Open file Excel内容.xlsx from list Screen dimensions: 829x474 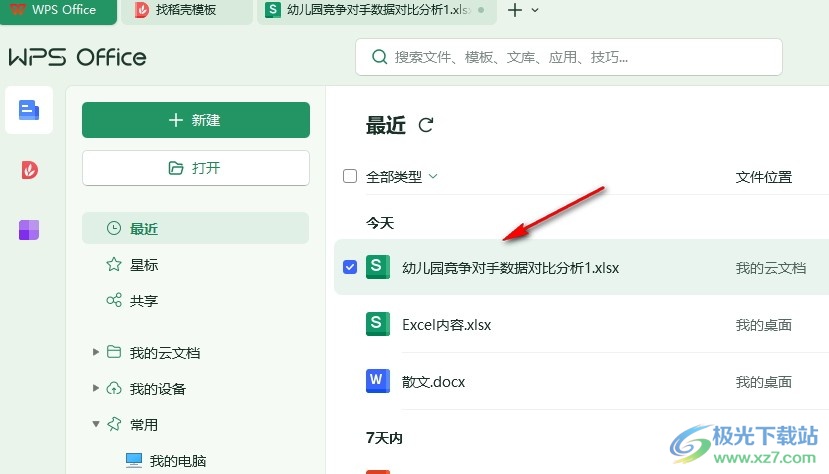point(446,324)
